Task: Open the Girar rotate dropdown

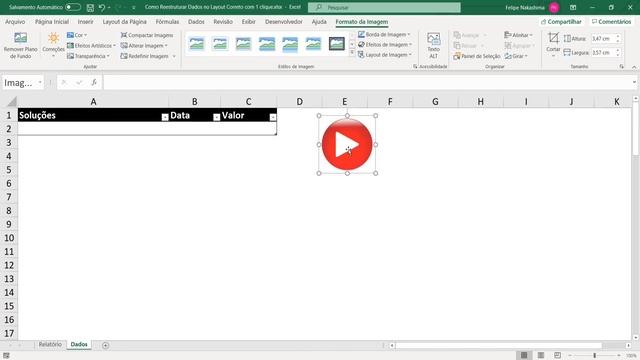Action: [x=516, y=56]
